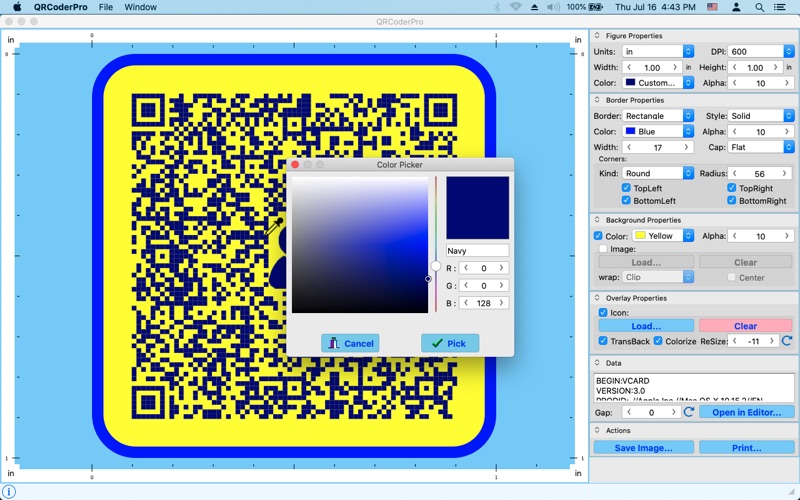Viewport: 800px width, 500px height.
Task: Increase the Border Width stepper arrow
Action: pyautogui.click(x=686, y=147)
